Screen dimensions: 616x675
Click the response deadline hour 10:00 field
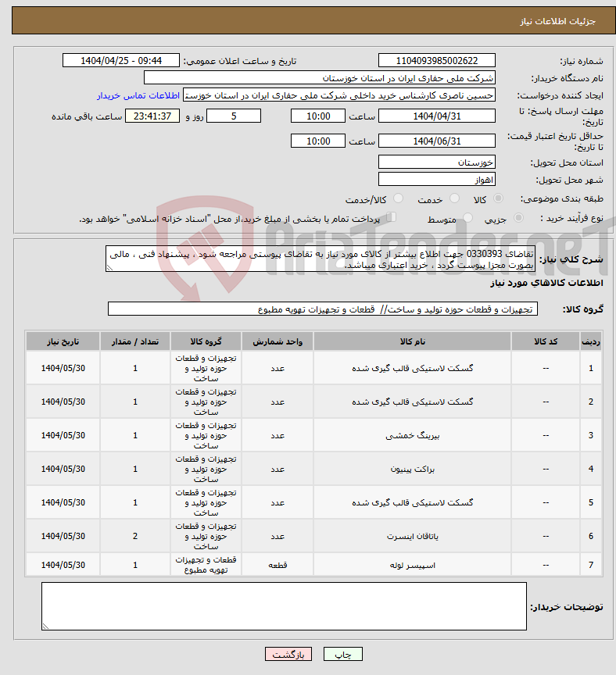pyautogui.click(x=318, y=116)
